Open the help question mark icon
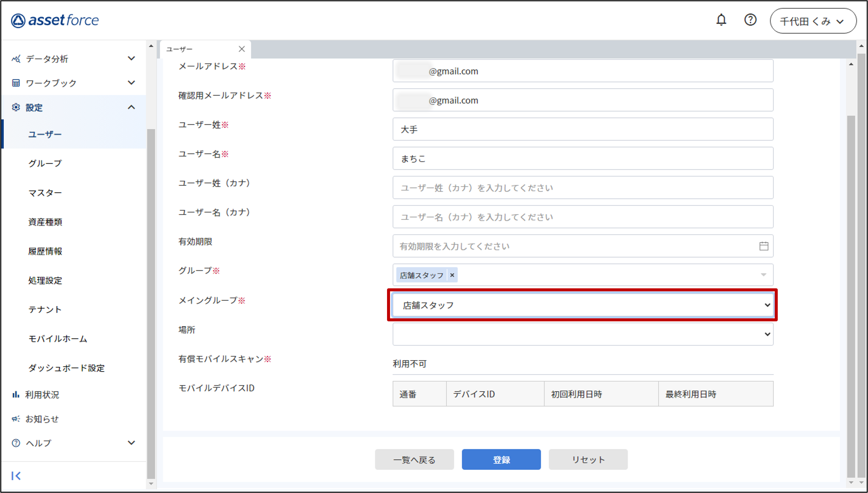Image resolution: width=868 pixels, height=493 pixels. [x=750, y=20]
